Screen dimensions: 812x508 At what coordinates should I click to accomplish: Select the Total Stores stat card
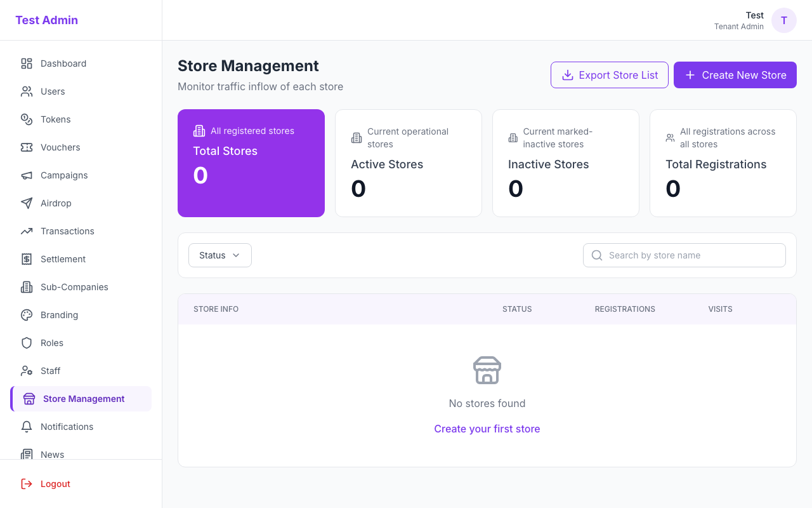[251, 163]
